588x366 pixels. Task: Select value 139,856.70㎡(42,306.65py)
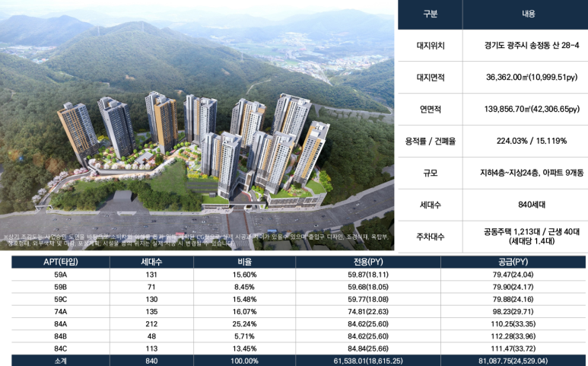click(532, 109)
